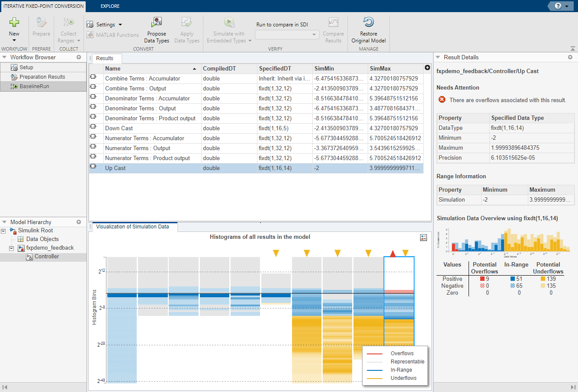This screenshot has width=578, height=392.
Task: Collapse the Simulink Root tree node
Action: [x=3, y=231]
